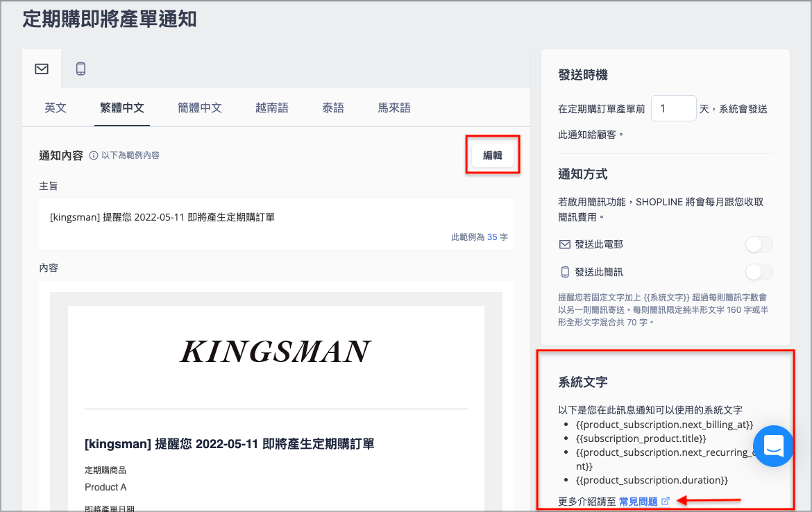Select the 繁體中文 language tab

click(x=121, y=108)
